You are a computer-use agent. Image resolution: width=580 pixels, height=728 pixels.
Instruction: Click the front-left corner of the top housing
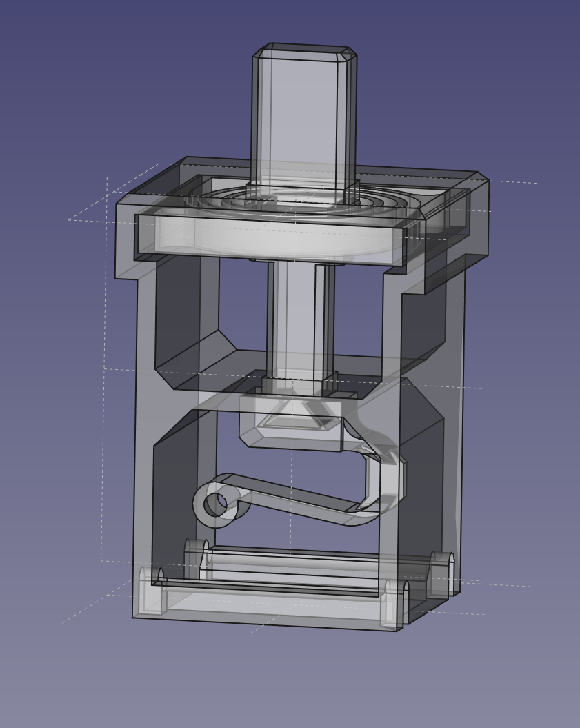[x=126, y=242]
